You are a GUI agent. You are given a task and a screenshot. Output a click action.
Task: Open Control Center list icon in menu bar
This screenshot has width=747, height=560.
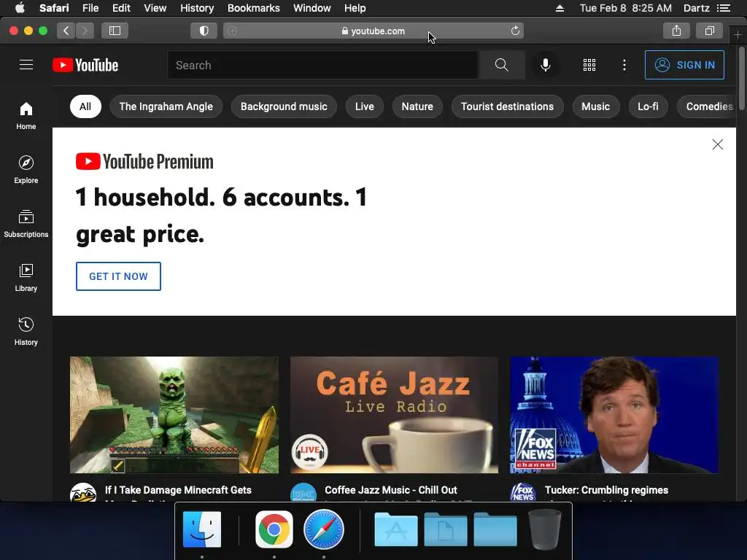pyautogui.click(x=724, y=8)
